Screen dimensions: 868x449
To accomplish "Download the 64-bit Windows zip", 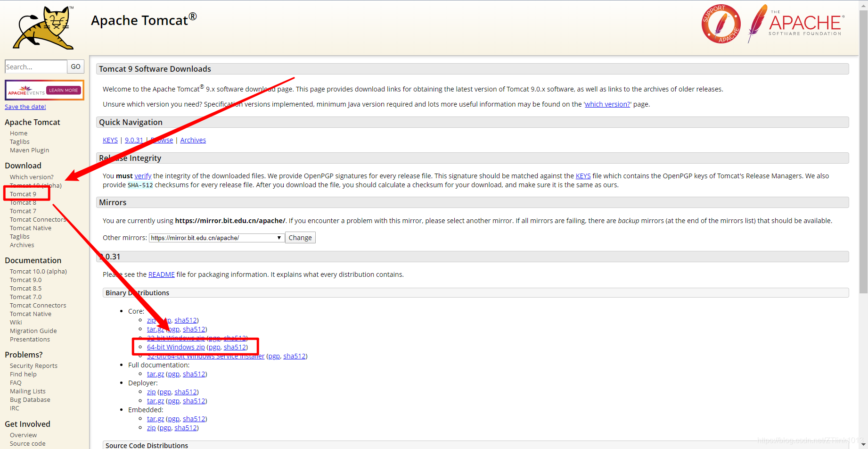I will point(176,347).
